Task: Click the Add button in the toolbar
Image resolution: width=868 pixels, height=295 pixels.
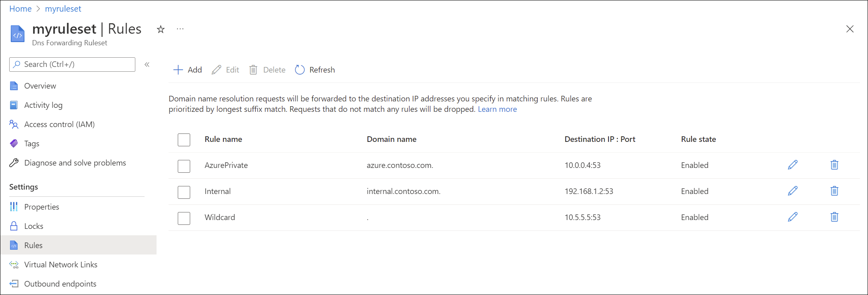Action: pos(187,70)
